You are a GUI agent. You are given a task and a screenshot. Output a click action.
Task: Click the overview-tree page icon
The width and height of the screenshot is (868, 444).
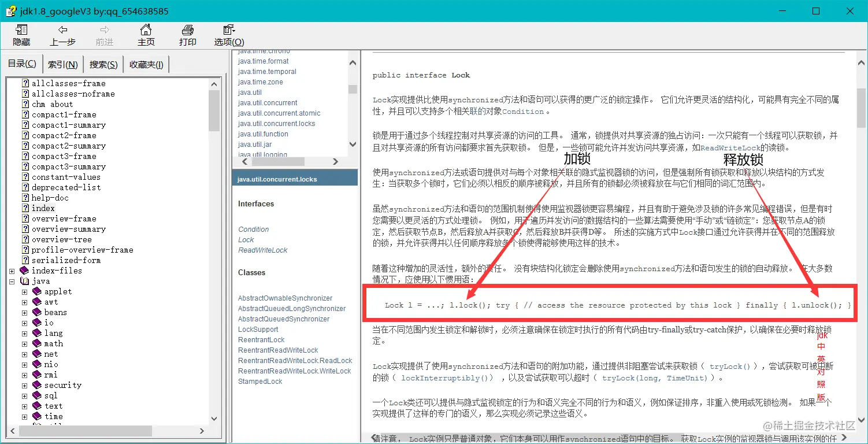(25, 239)
